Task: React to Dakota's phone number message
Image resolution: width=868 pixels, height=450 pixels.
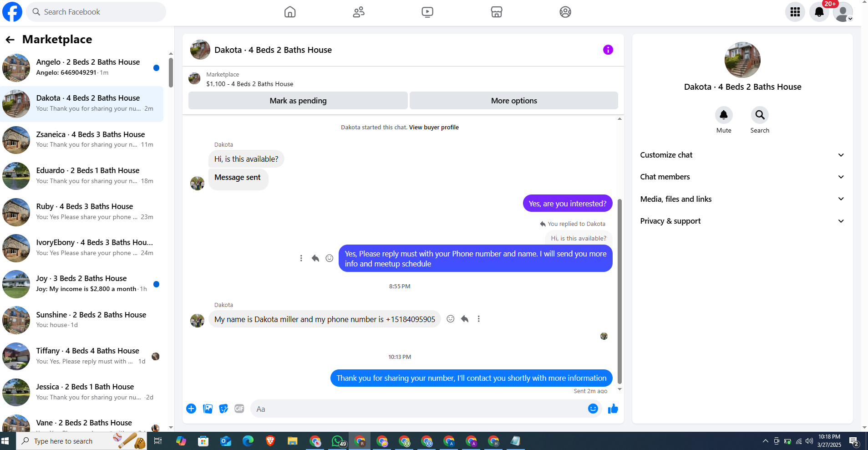Action: [451, 319]
